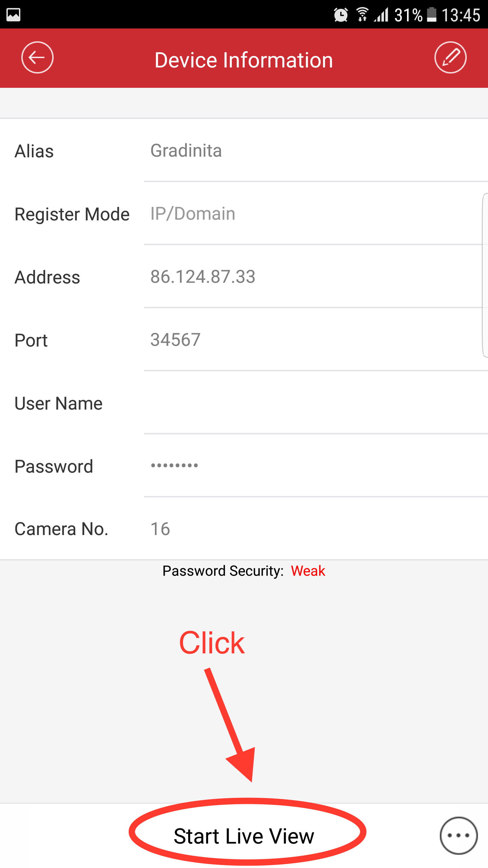
Task: Tap the cellular signal strength icon
Action: pos(382,15)
